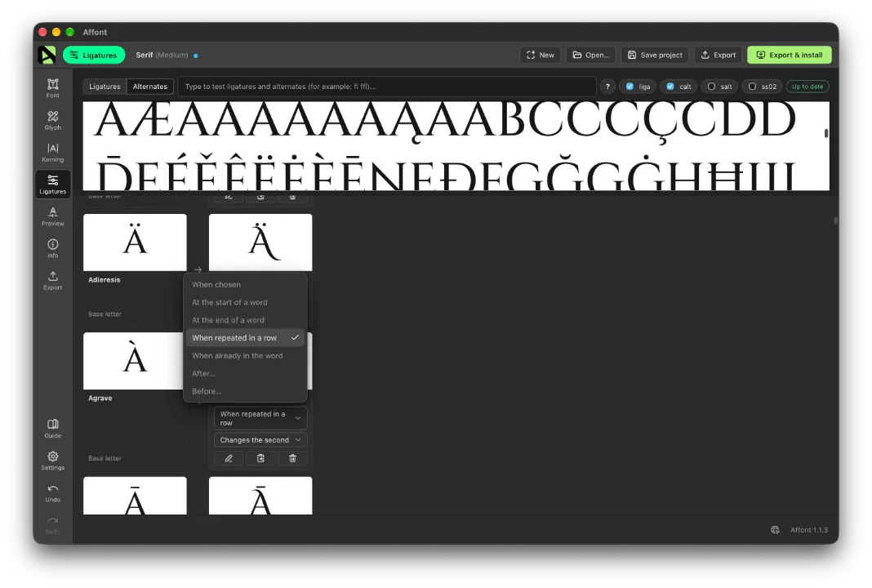Viewport: 872px width, 588px height.
Task: Click the Open... button
Action: pos(590,55)
